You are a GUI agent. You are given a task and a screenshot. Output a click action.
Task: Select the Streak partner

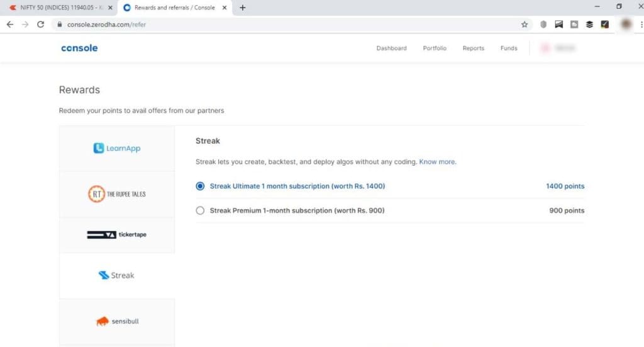point(116,275)
